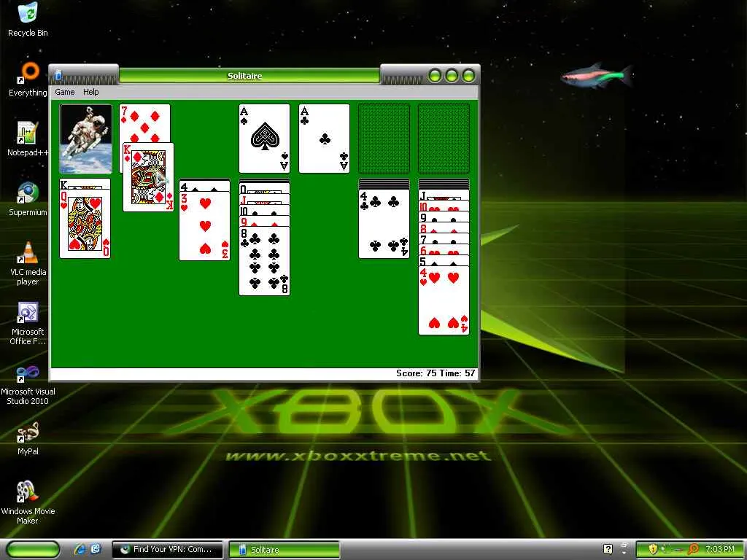Viewport: 747px width, 560px height.
Task: Draw from the astronaut-back stock deck
Action: pyautogui.click(x=86, y=139)
